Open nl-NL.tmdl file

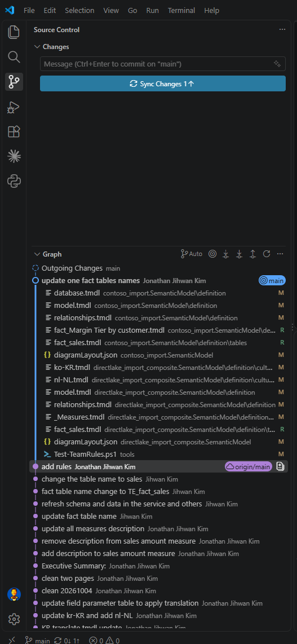(159, 380)
